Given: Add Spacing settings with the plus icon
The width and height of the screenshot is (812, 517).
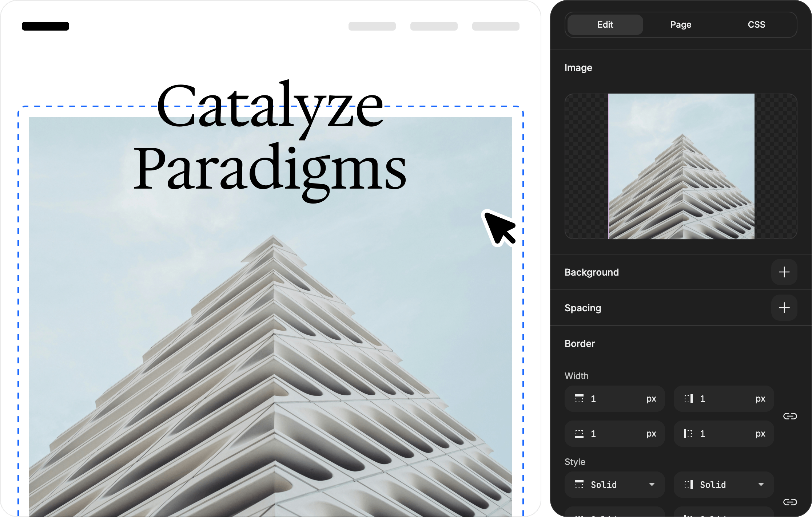Looking at the screenshot, I should pos(784,308).
